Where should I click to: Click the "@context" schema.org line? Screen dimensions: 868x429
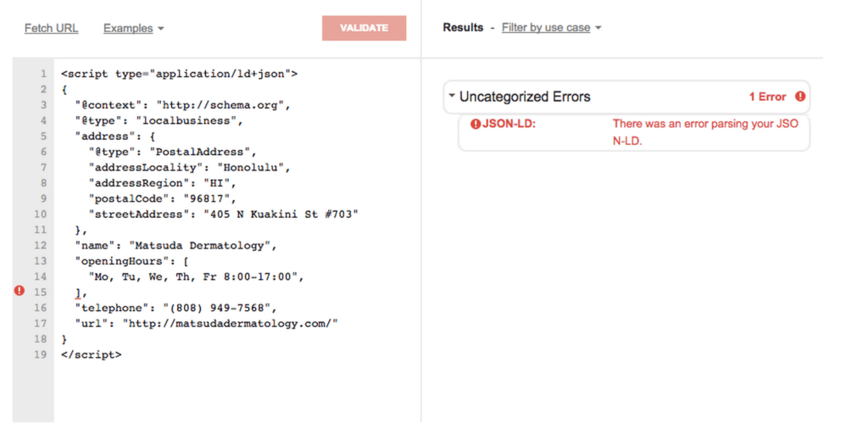click(x=183, y=104)
